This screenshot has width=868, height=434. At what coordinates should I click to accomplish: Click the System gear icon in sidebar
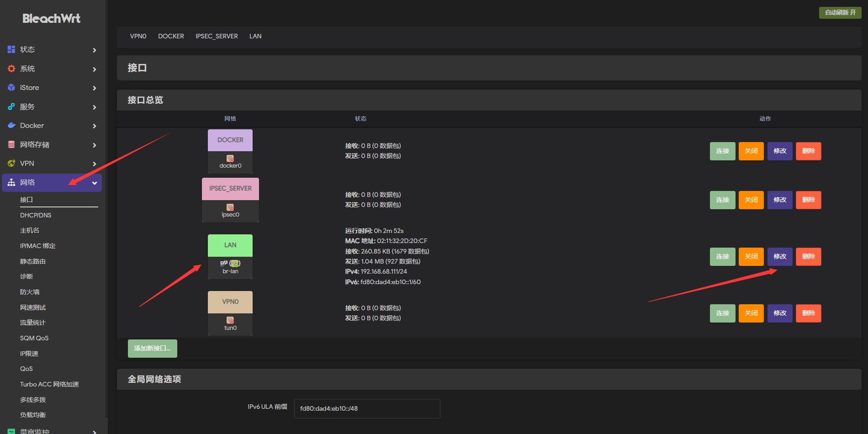11,69
